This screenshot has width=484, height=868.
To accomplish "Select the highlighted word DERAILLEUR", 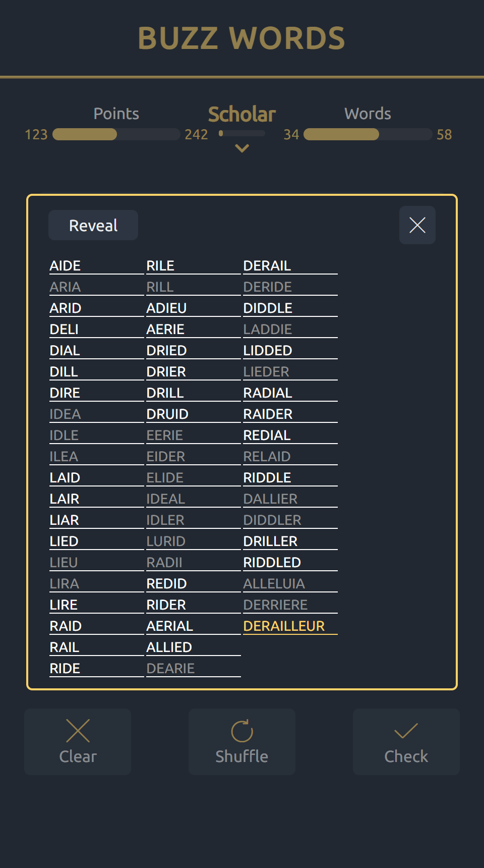I will [284, 626].
